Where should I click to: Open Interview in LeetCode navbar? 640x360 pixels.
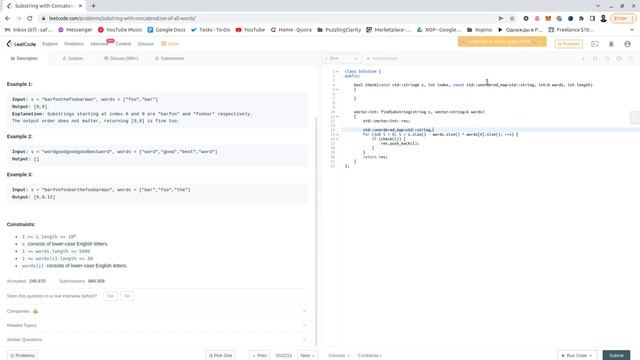point(99,44)
